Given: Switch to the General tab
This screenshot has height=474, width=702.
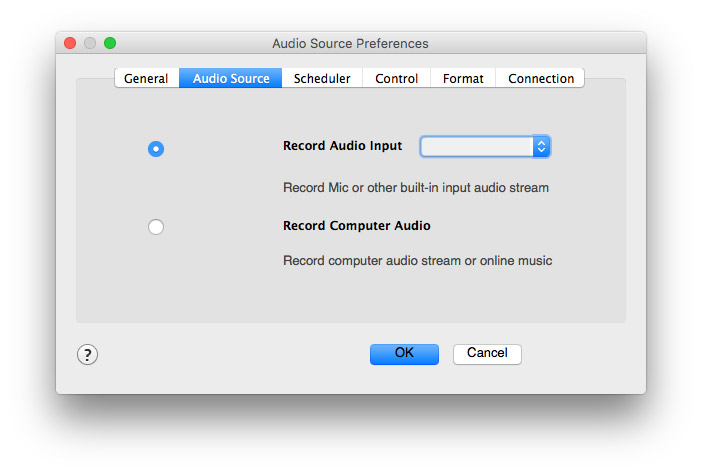Looking at the screenshot, I should point(146,78).
